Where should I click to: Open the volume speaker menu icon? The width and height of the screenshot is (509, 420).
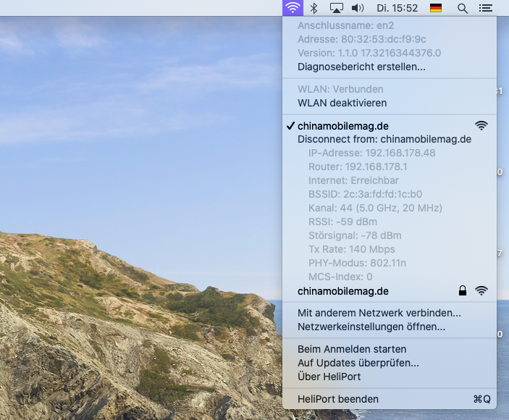[358, 8]
